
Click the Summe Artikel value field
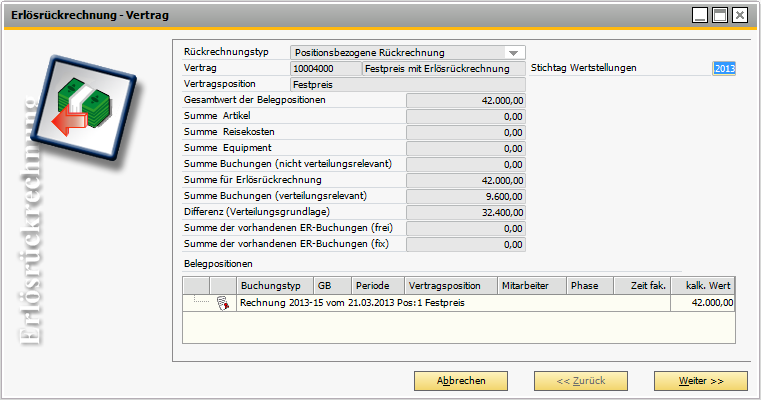pos(466,117)
